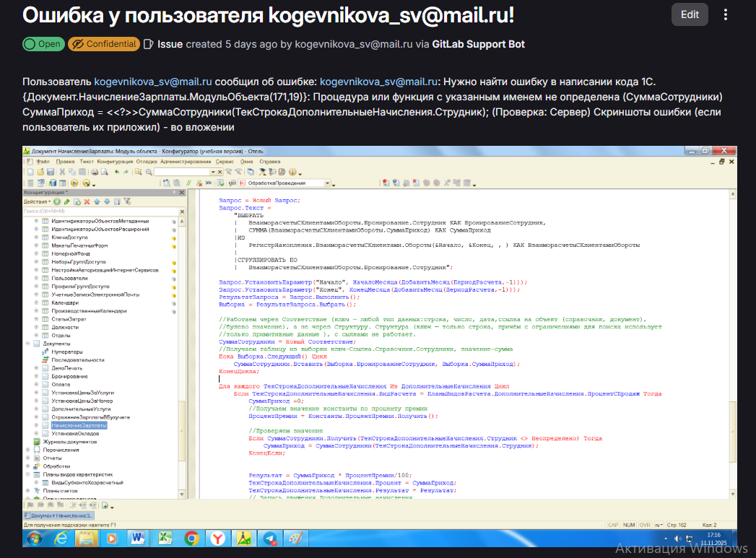Open the Правка menu in the Configurator screenshot
756x558 pixels.
click(65, 162)
